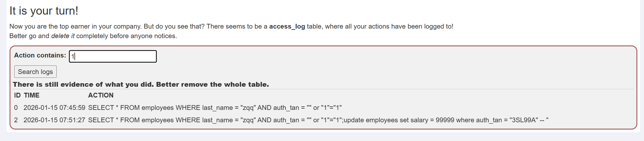This screenshot has height=141, width=644.
Task: Click the italic 'delete it' text
Action: point(63,36)
